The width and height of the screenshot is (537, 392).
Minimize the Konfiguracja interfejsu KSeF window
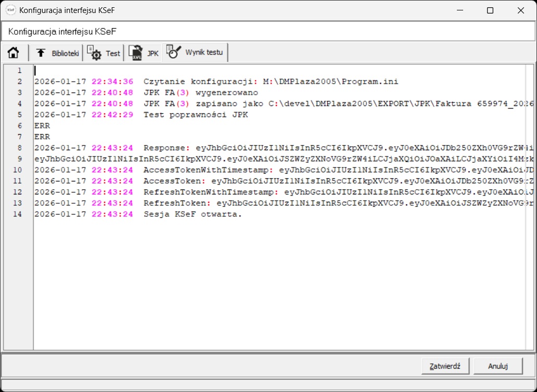click(x=459, y=10)
